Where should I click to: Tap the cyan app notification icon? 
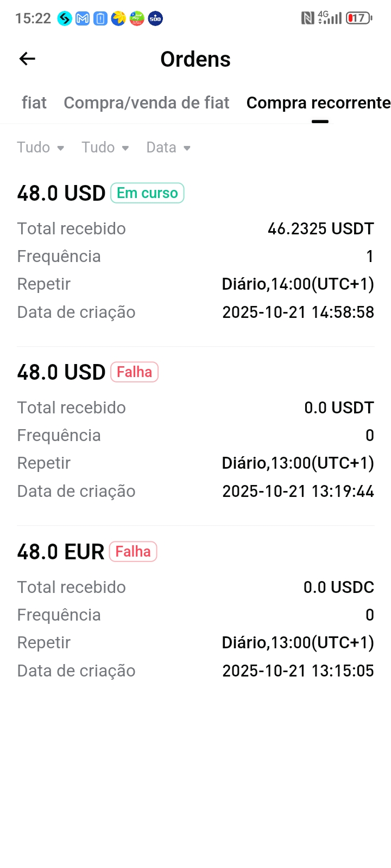click(65, 18)
